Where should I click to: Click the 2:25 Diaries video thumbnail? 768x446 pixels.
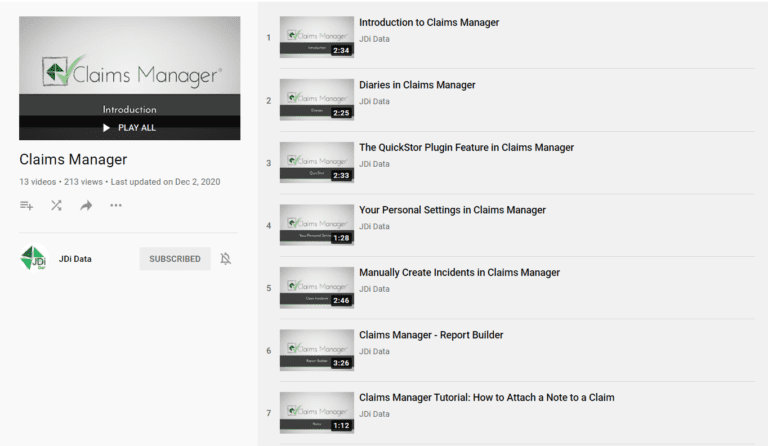coord(317,100)
